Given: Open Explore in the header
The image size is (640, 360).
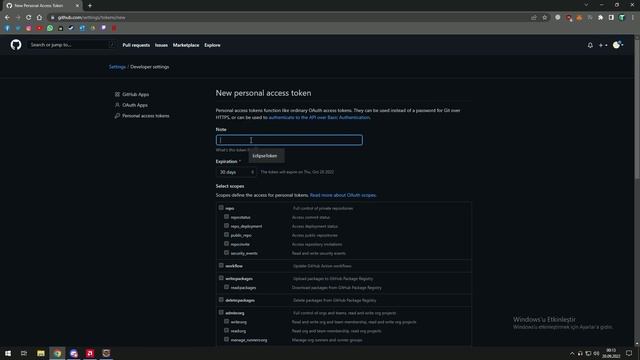Looking at the screenshot, I should pyautogui.click(x=212, y=45).
